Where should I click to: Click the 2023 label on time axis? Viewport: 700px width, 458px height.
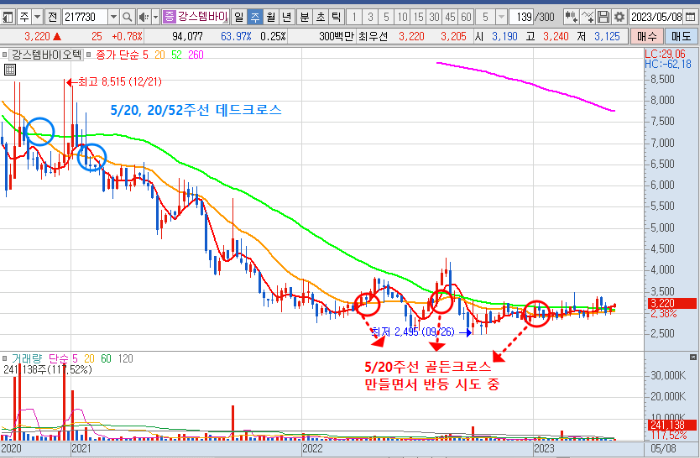[544, 448]
